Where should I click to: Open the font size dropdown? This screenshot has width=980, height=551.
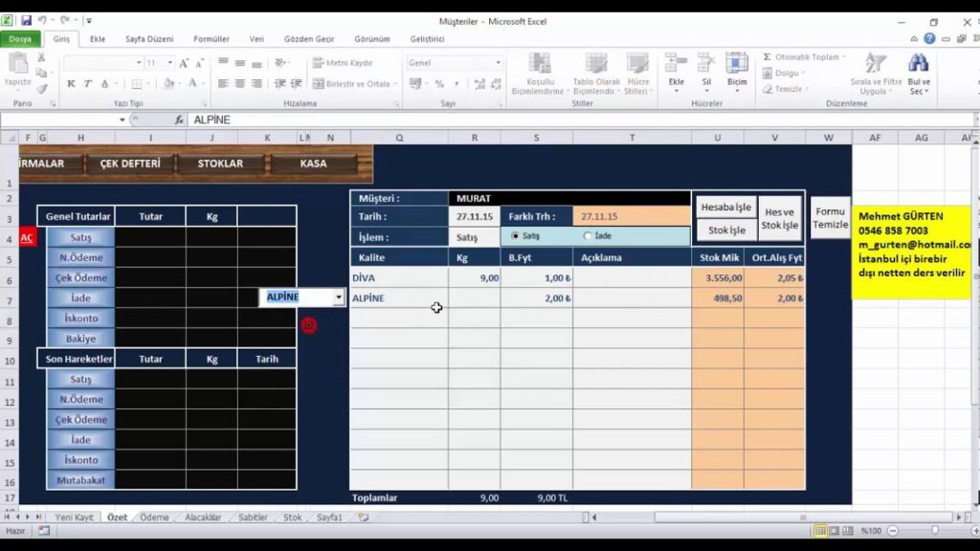170,63
